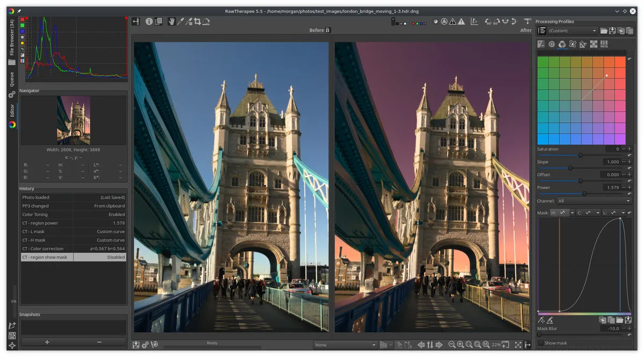The image size is (644, 357).
Task: Remove snapshot with minus button
Action: coord(99,342)
